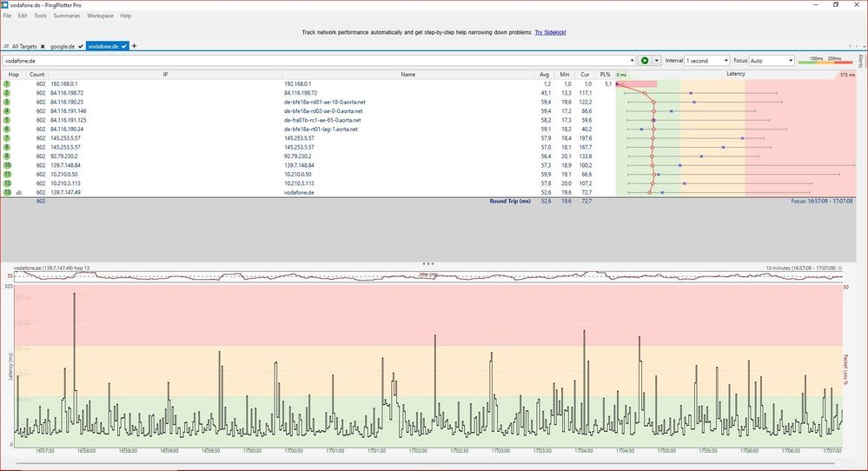Open the Summaries menu
Viewport: 868px width, 471px height.
pos(67,16)
